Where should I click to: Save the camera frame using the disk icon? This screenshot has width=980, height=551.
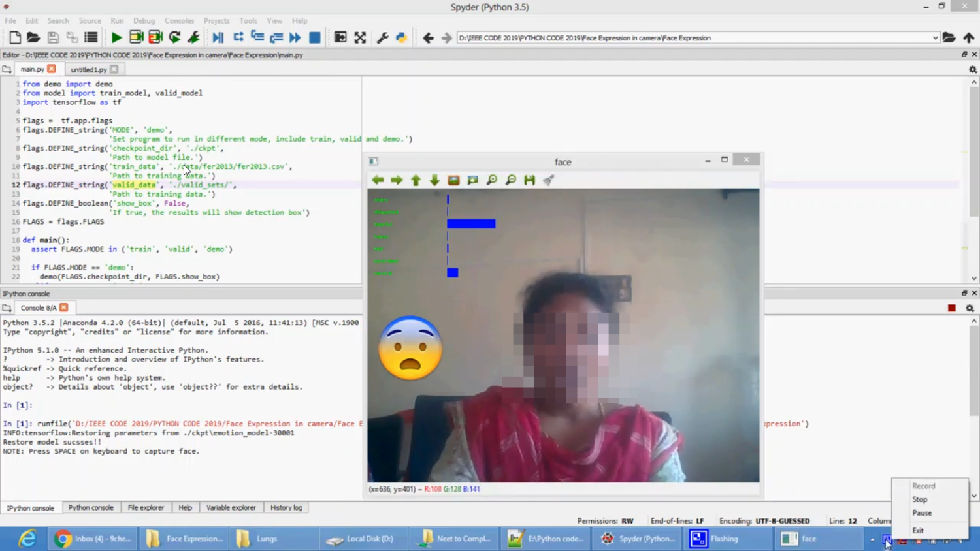click(x=529, y=180)
